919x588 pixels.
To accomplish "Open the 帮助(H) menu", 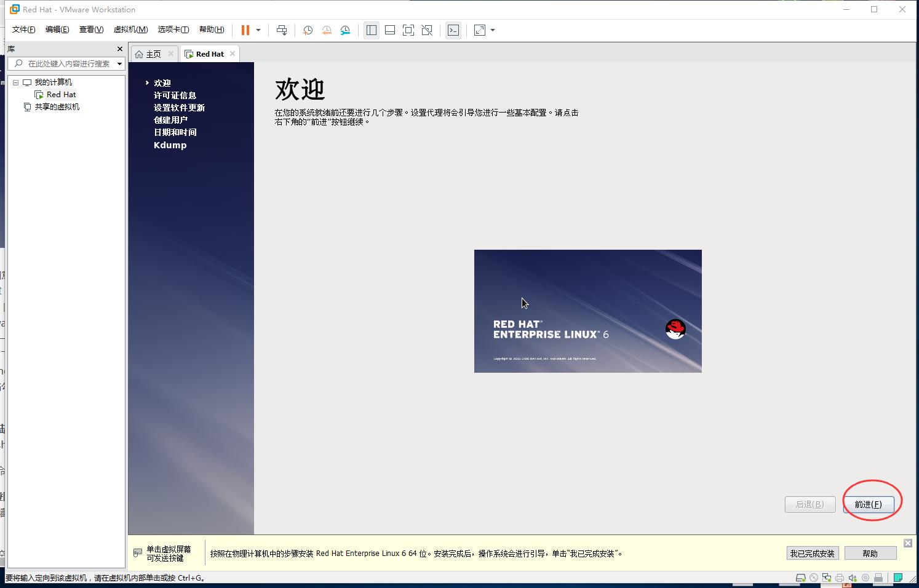I will click(x=212, y=30).
